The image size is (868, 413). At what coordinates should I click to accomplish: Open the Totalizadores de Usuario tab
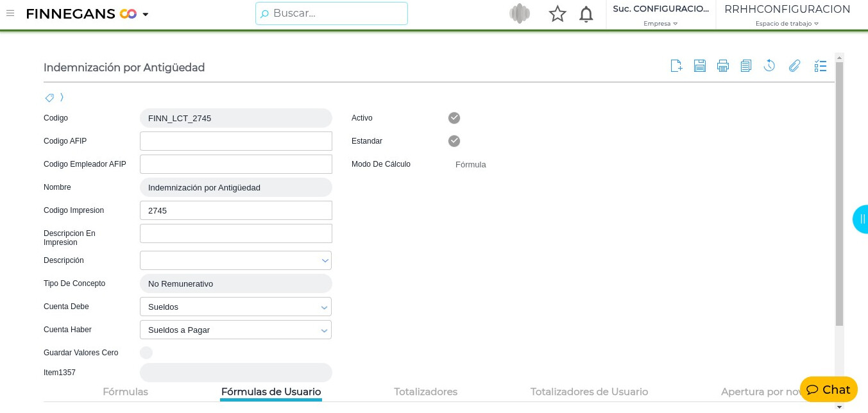(589, 391)
